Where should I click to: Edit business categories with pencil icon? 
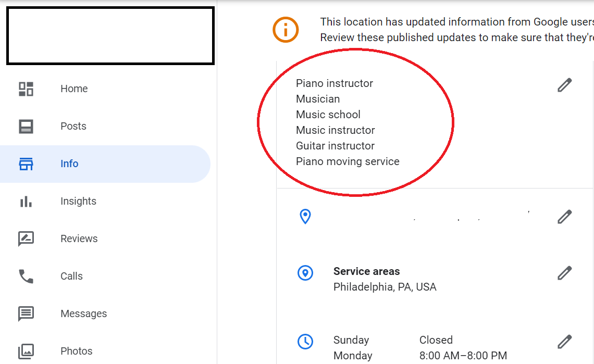(564, 85)
